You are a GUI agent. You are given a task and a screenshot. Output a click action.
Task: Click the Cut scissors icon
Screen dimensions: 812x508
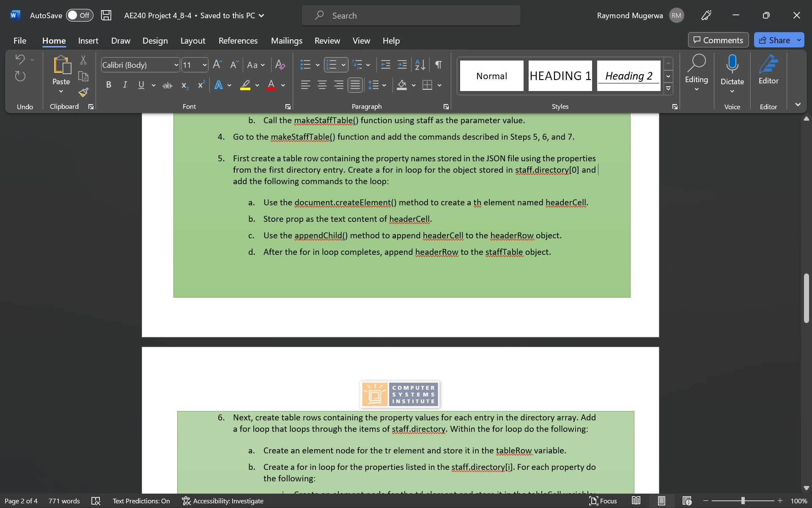point(83,60)
